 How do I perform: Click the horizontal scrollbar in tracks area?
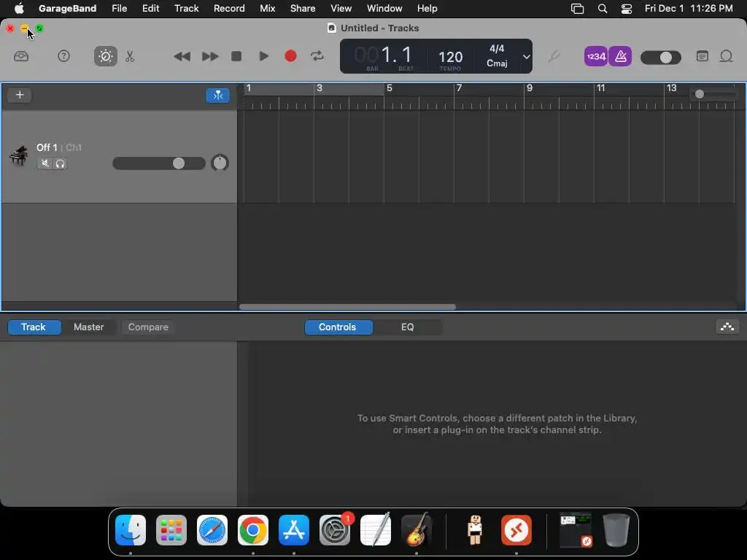coord(347,307)
